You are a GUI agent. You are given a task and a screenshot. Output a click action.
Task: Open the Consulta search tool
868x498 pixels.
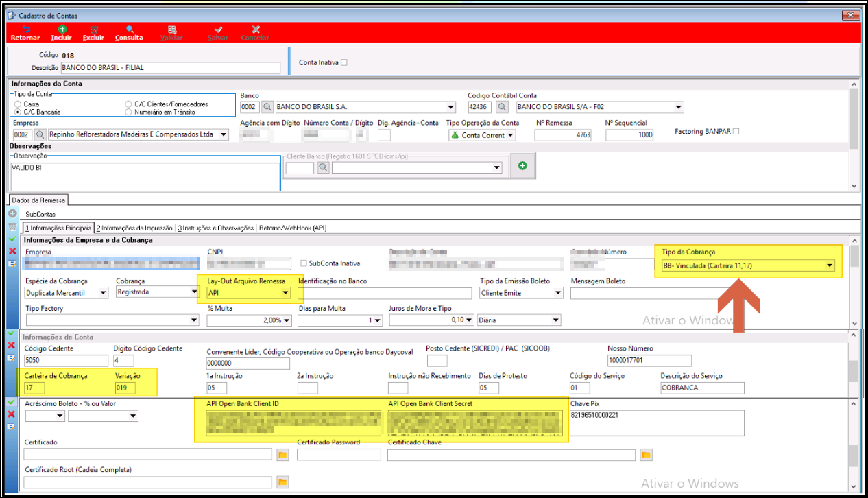(129, 33)
